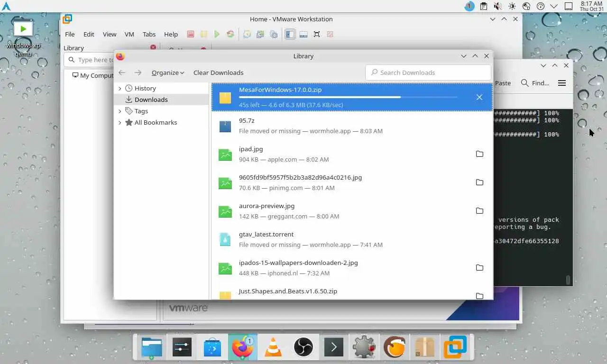Viewport: 607px width, 364px height.
Task: Select My Computer in VMware library
Action: pyautogui.click(x=93, y=75)
